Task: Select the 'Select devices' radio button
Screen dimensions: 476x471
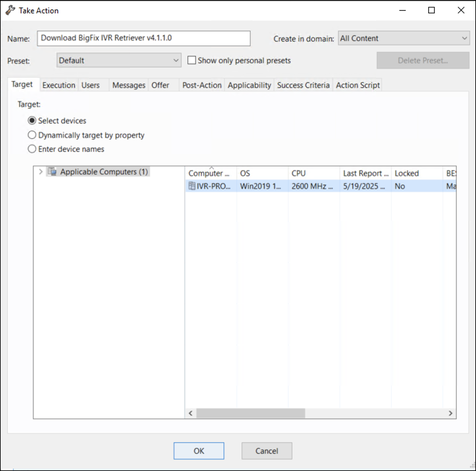Action: coord(32,120)
